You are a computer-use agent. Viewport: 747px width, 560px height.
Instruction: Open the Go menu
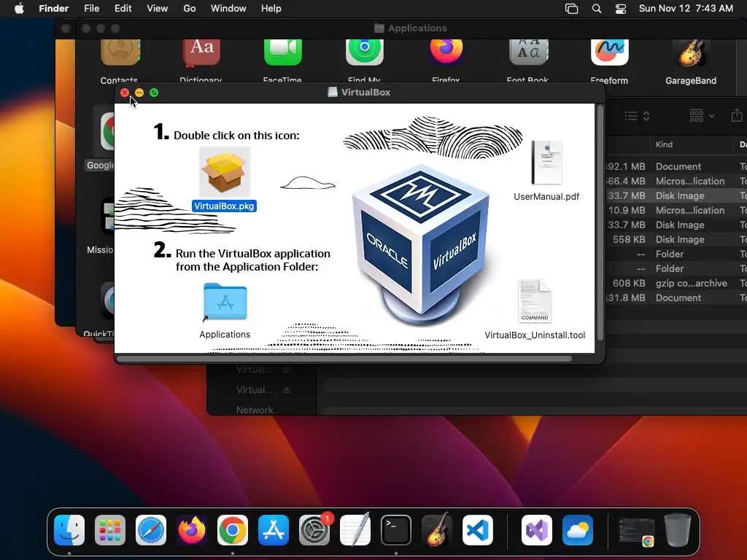(190, 9)
